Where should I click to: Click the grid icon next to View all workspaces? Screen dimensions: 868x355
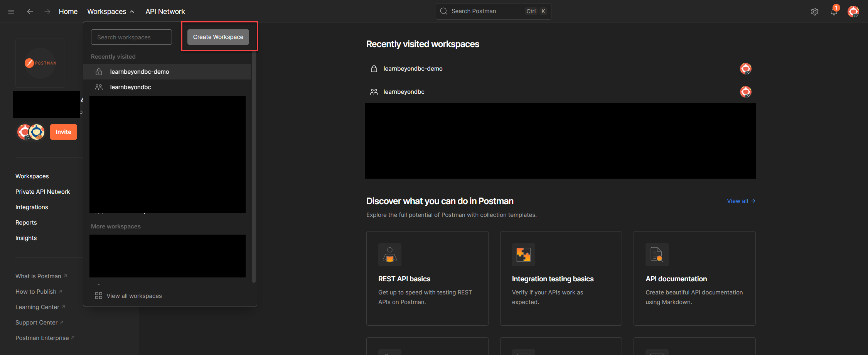pyautogui.click(x=99, y=296)
